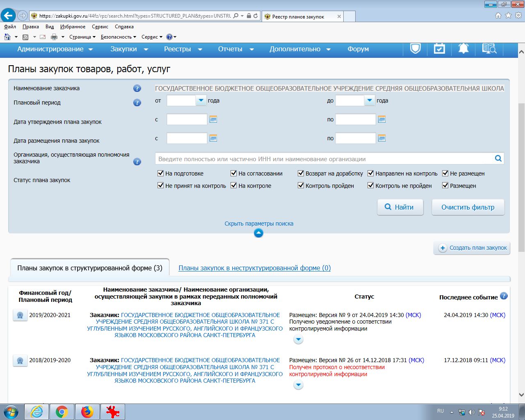Refresh the page using the address bar icon
The height and width of the screenshot is (420, 525).
point(256,16)
